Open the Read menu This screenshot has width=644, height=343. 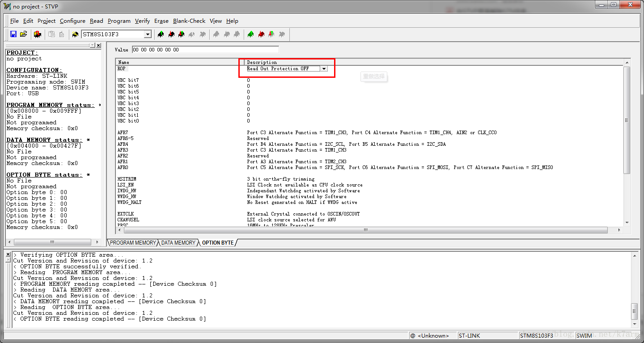pyautogui.click(x=96, y=21)
